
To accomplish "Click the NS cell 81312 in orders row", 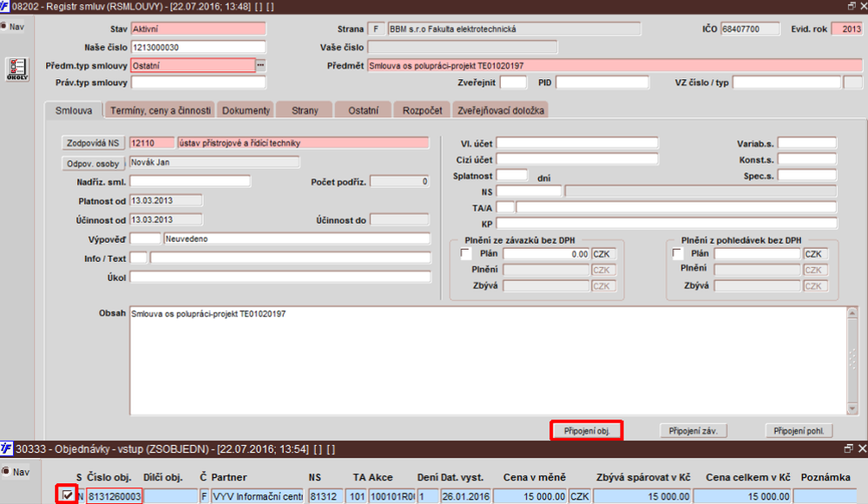I will point(326,495).
